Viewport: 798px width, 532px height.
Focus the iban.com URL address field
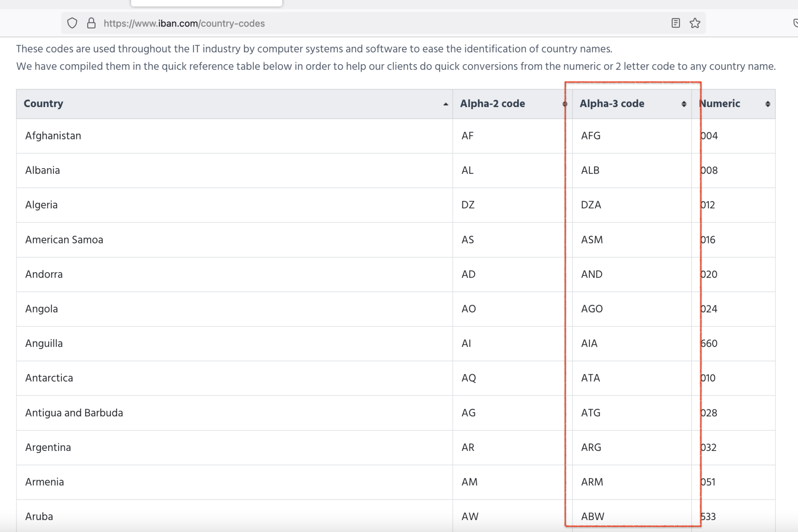pyautogui.click(x=351, y=23)
